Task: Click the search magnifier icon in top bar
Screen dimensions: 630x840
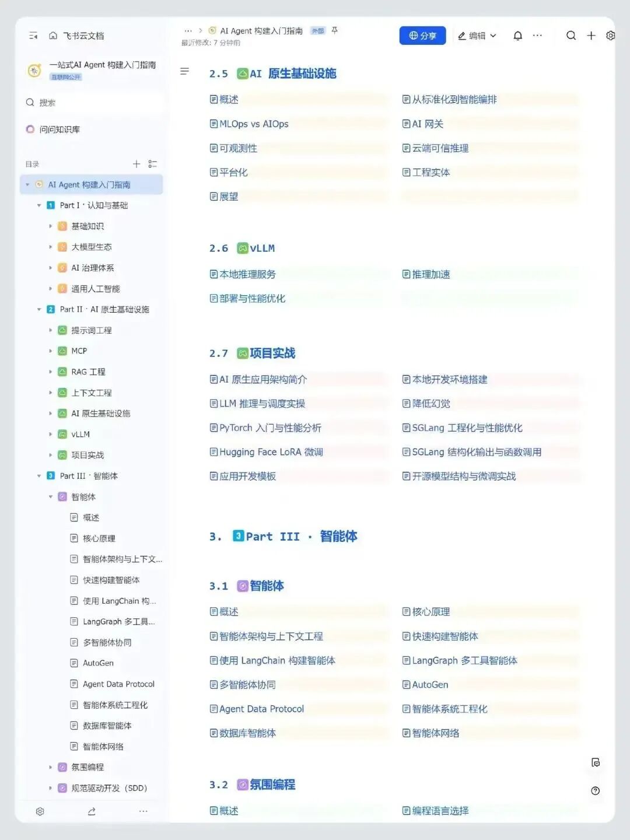Action: pyautogui.click(x=571, y=36)
